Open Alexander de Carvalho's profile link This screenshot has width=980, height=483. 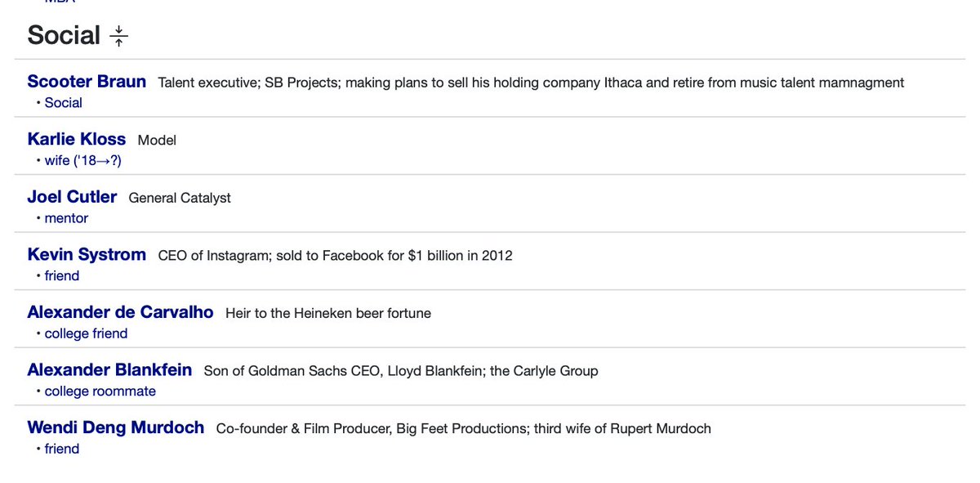(x=120, y=312)
